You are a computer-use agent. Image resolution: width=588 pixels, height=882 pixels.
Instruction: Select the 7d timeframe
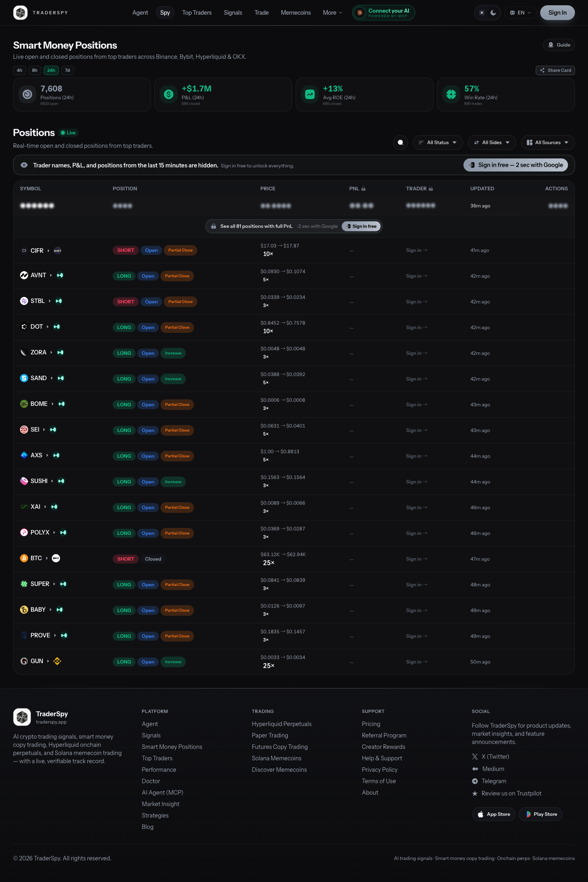(68, 70)
